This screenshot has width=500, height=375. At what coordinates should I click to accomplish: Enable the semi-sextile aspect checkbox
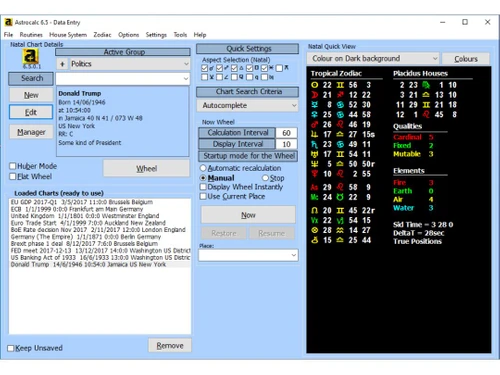click(x=205, y=77)
